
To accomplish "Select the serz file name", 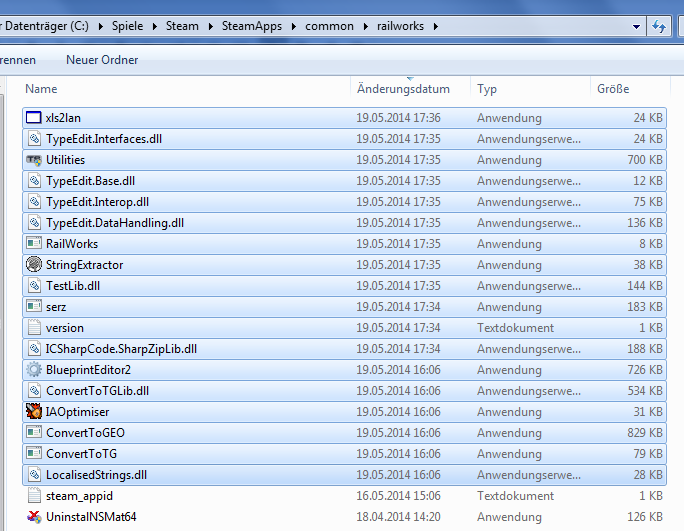I will (x=56, y=307).
